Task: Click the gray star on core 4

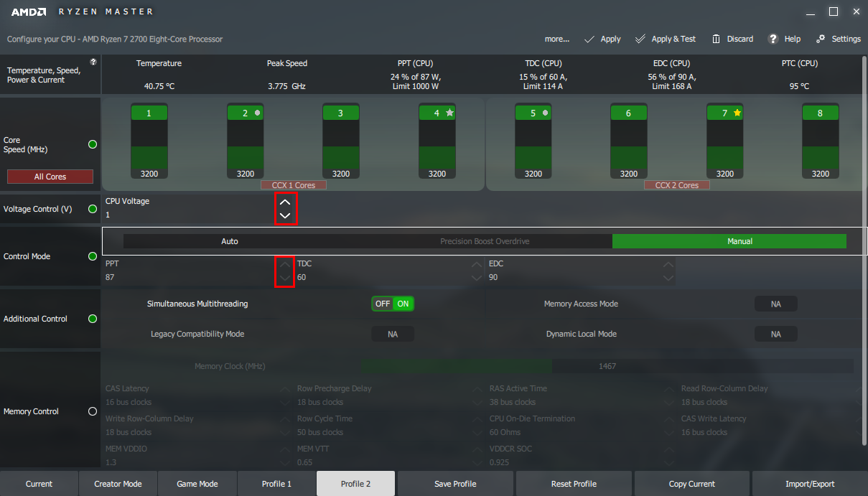Action: point(449,113)
